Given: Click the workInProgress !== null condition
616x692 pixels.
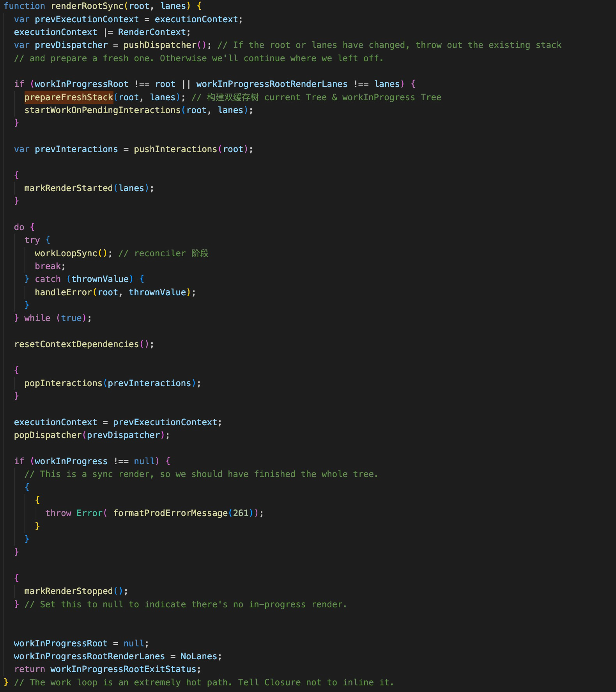Looking at the screenshot, I should tap(94, 461).
